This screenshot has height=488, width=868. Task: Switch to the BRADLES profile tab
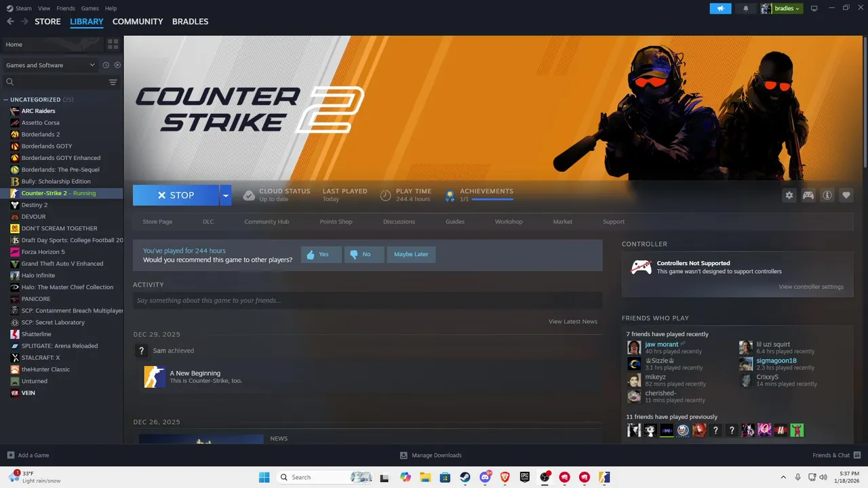coord(191,22)
